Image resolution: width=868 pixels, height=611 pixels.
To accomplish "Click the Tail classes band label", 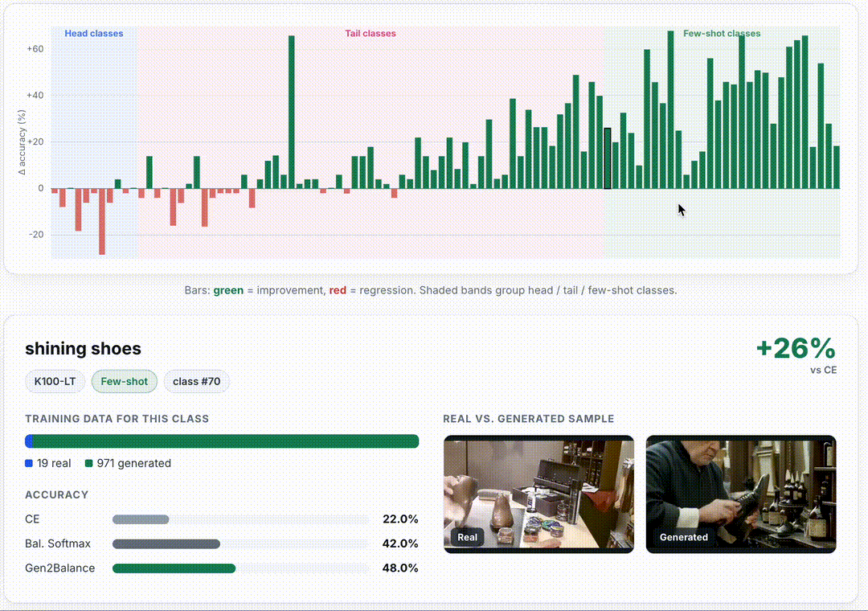I will [371, 33].
